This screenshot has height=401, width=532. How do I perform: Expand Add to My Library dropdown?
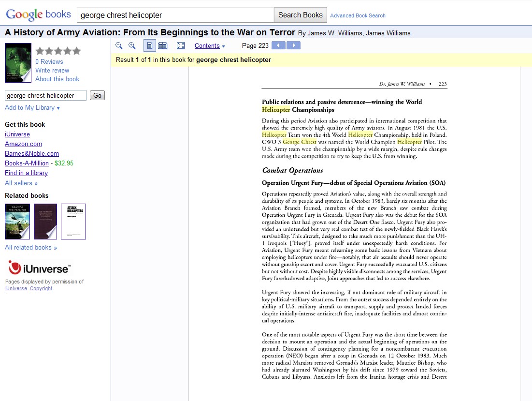32,108
